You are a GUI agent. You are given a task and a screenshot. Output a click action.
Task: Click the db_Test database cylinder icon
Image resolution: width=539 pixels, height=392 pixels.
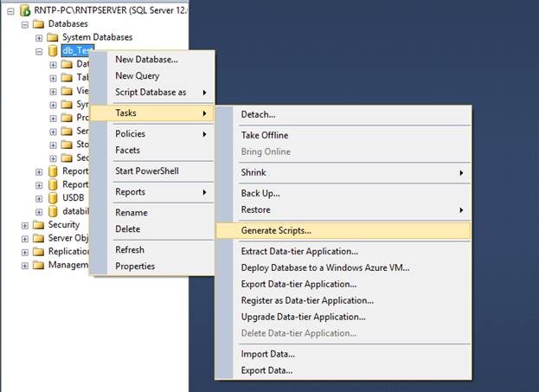tap(53, 51)
